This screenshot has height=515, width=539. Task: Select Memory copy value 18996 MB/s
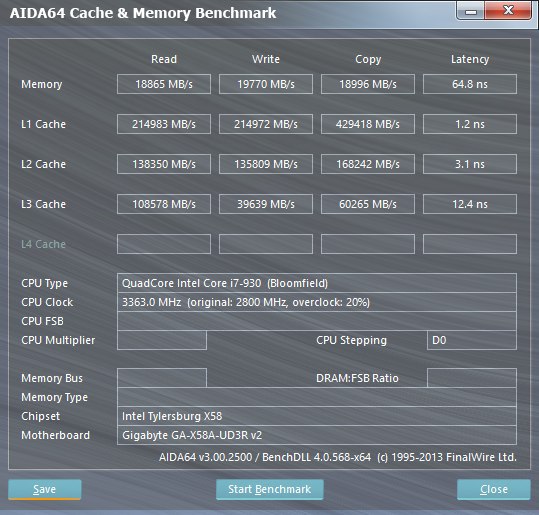[368, 84]
